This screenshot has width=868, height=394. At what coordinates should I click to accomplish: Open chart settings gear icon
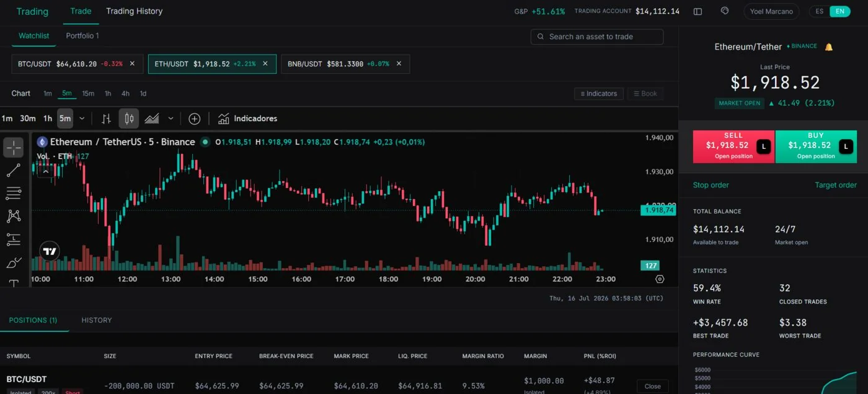[660, 279]
